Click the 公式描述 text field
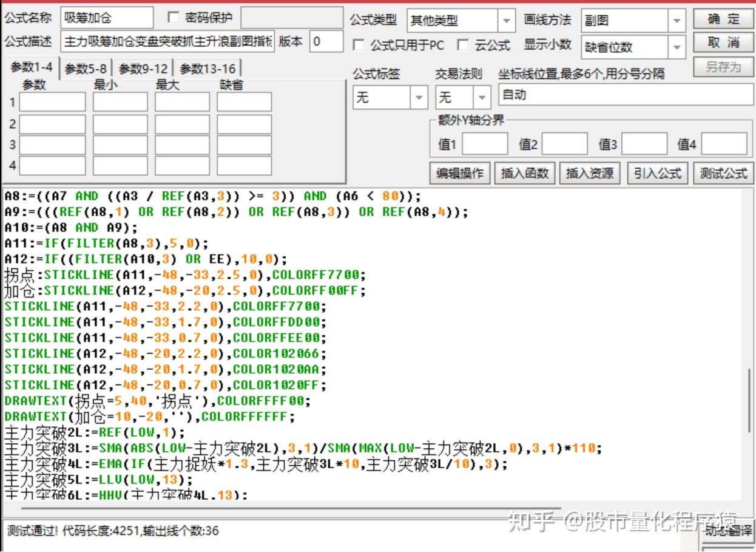 click(x=168, y=42)
